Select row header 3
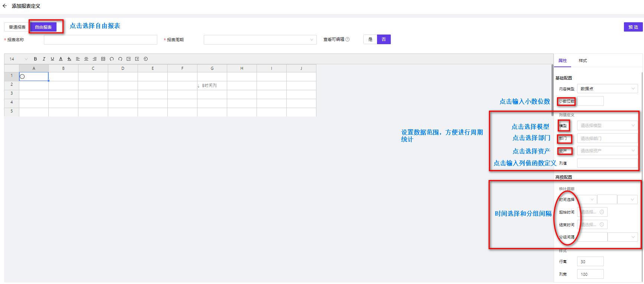This screenshot has height=284, width=644. 12,94
